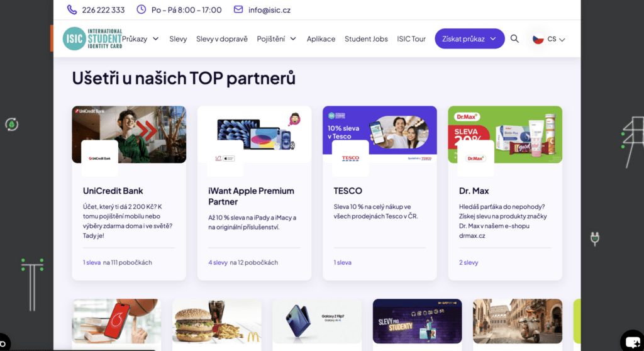Open the UniCredit Bank card image
644x351 pixels.
129,135
